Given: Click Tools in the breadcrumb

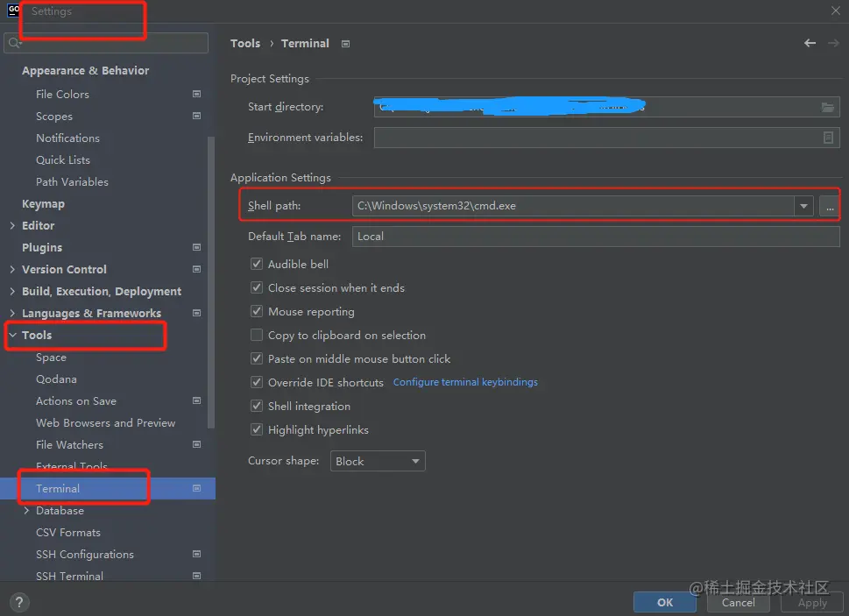Looking at the screenshot, I should click(245, 43).
